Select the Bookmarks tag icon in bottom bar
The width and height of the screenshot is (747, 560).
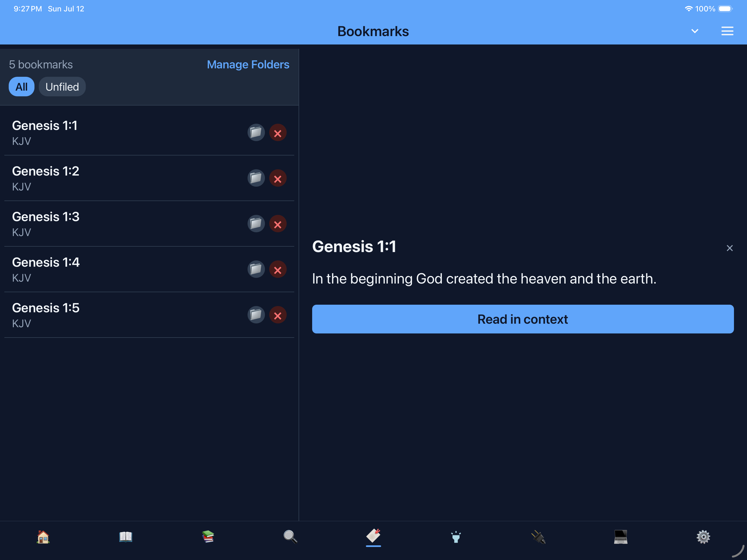coord(373,536)
